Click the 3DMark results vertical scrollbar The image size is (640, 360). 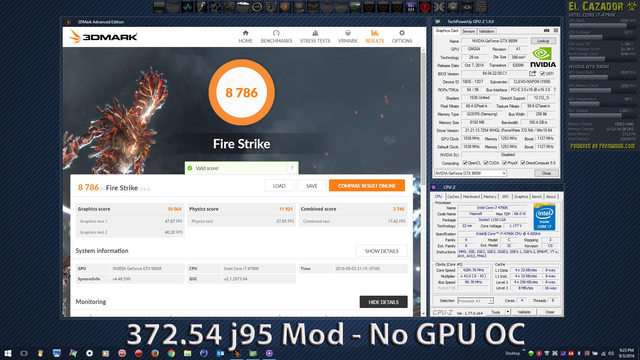tap(423, 182)
